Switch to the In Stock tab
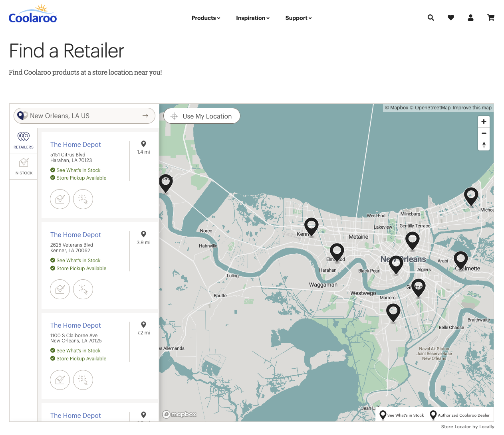The height and width of the screenshot is (435, 504). (24, 166)
